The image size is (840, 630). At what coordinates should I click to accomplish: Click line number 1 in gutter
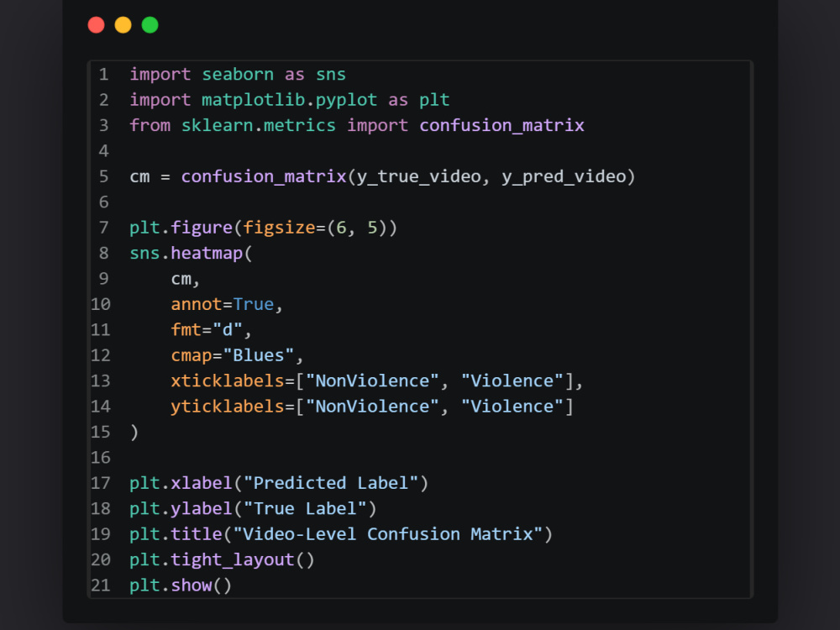(x=104, y=75)
